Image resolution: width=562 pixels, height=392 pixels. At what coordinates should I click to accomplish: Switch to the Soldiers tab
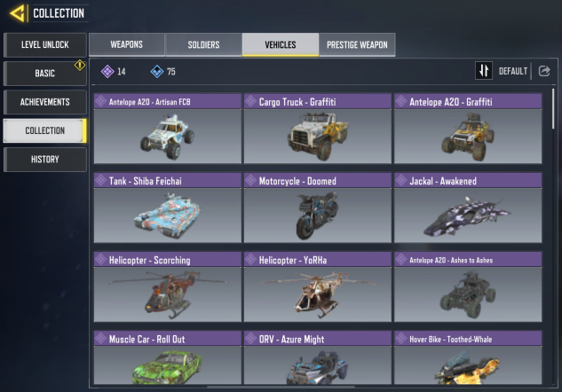[x=203, y=44]
